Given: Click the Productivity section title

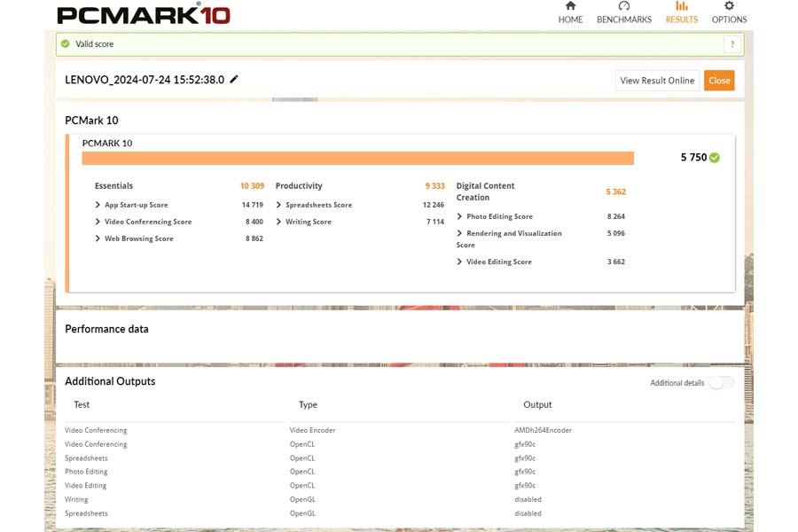Looking at the screenshot, I should [x=299, y=186].
